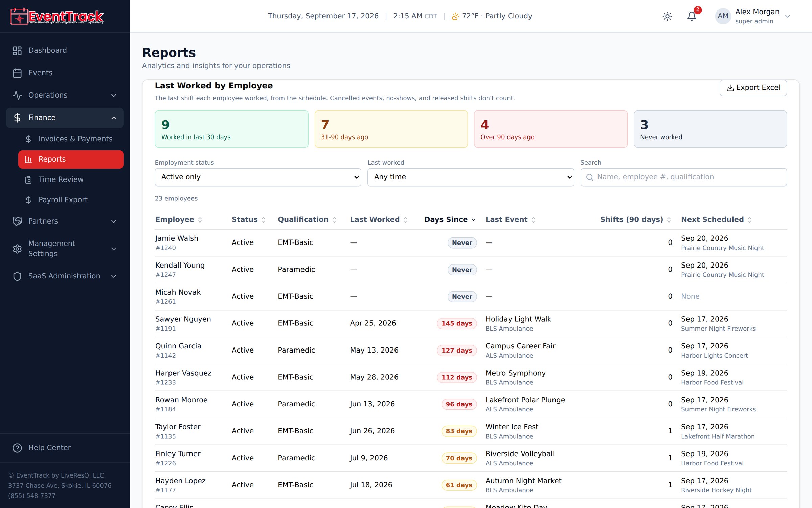Sort by Last Worked column arrows
The image size is (812, 508).
point(405,220)
